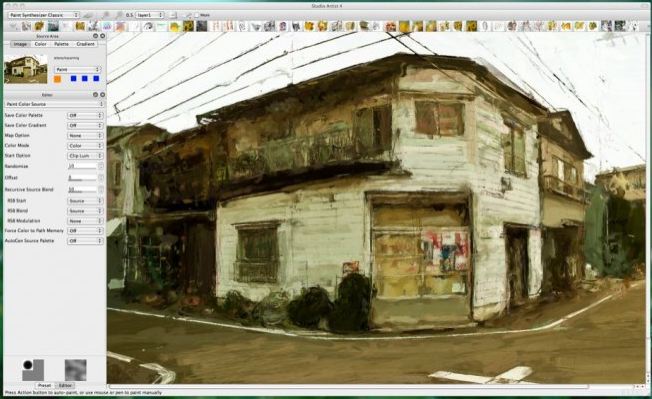
Task: Click the Preset button at panel bottom
Action: 44,386
